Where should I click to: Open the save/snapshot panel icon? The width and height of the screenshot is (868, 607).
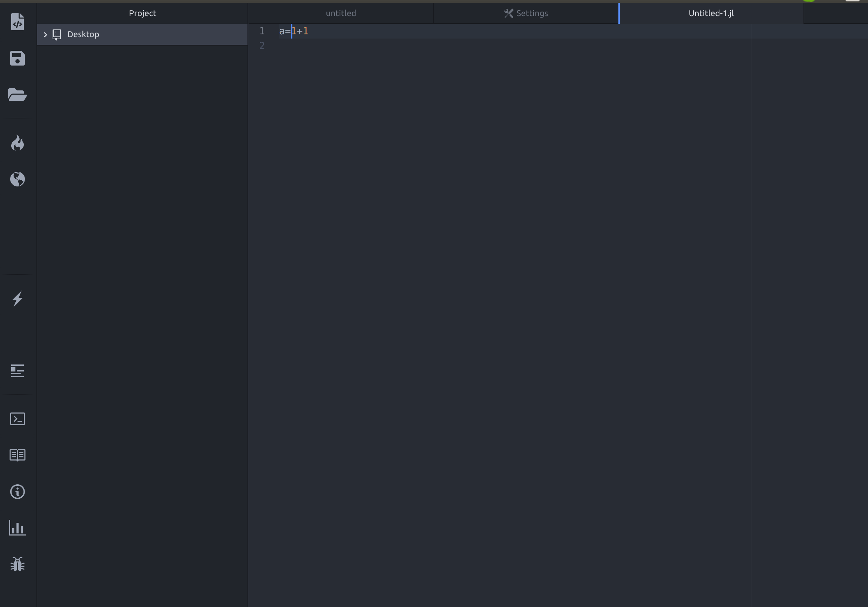tap(17, 59)
